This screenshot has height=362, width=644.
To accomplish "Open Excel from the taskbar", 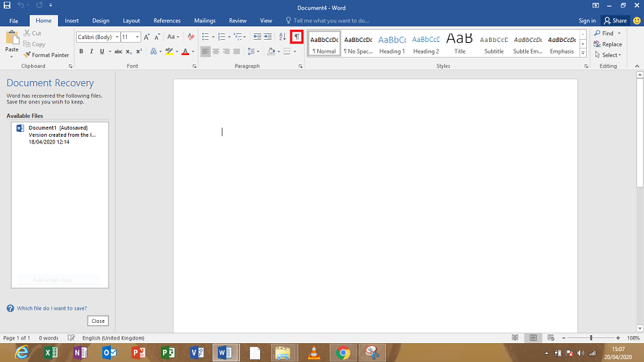I will pyautogui.click(x=51, y=353).
